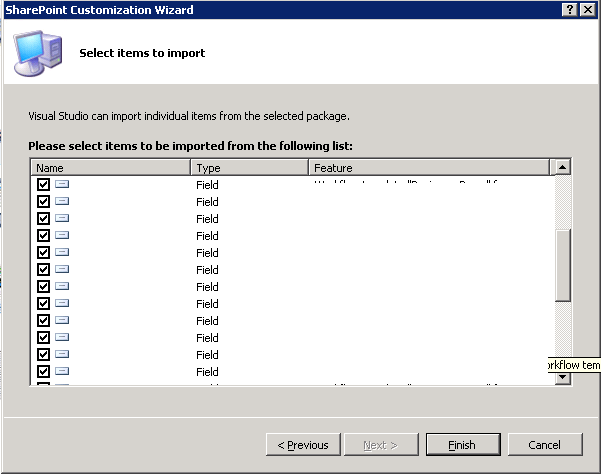Screen dimensions: 601x474
Task: Uncheck the checkbox in the fourth list row
Action: [43, 236]
